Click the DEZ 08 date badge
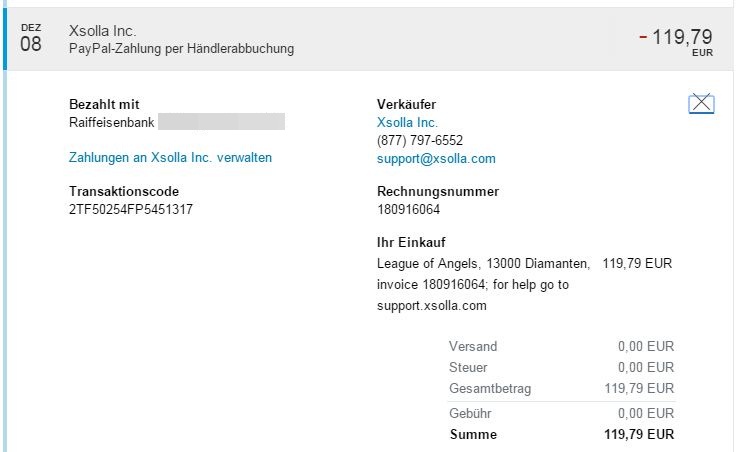This screenshot has width=740, height=452. (31, 39)
